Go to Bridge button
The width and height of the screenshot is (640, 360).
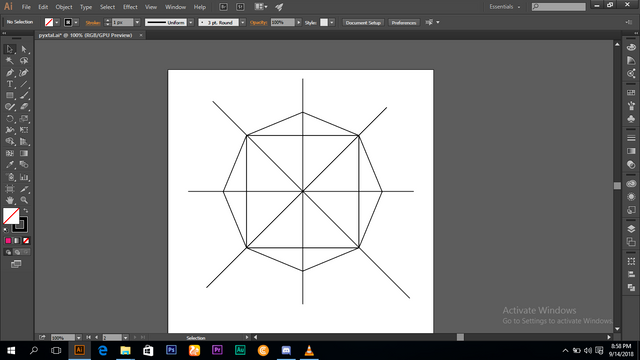point(223,7)
